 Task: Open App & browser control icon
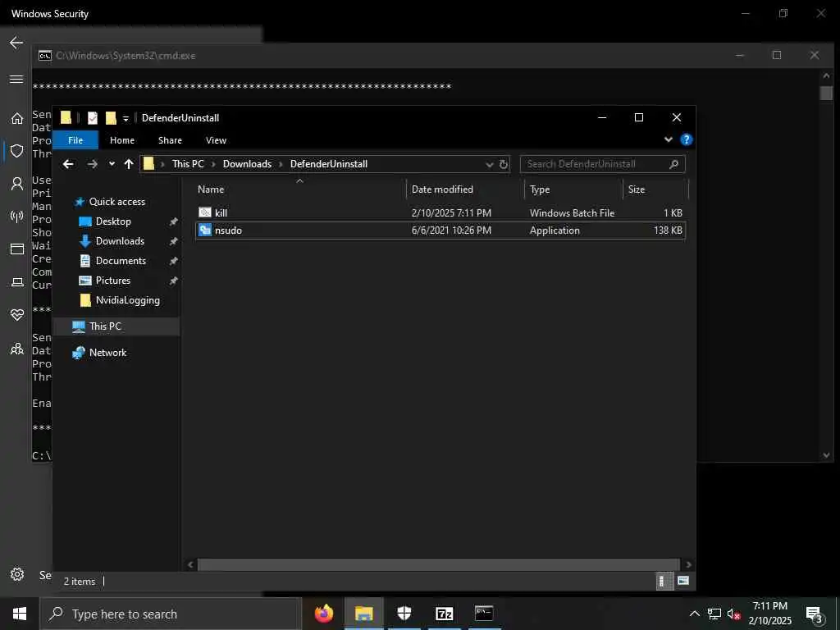point(17,249)
